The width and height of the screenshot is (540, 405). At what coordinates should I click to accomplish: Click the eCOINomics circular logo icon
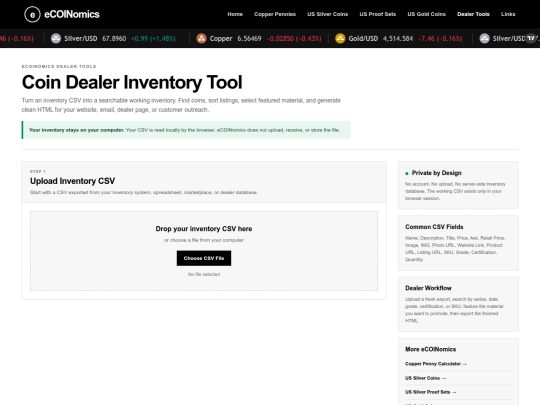(32, 14)
